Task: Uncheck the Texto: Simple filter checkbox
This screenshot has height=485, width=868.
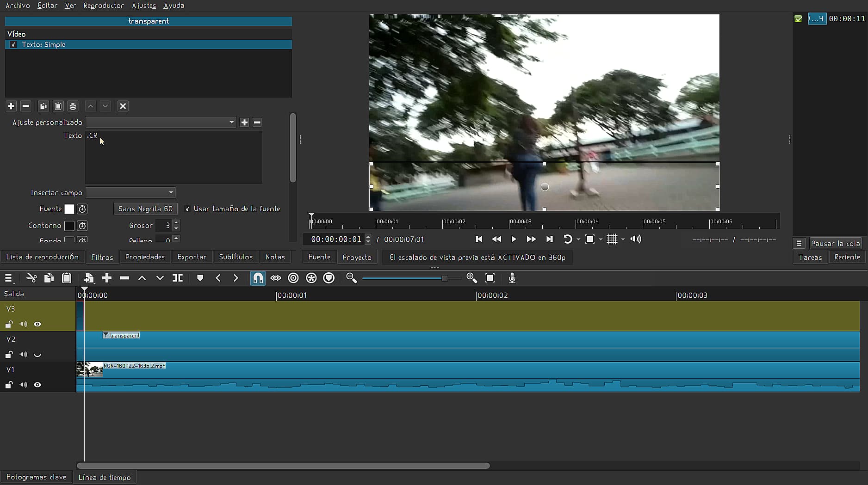Action: (13, 44)
